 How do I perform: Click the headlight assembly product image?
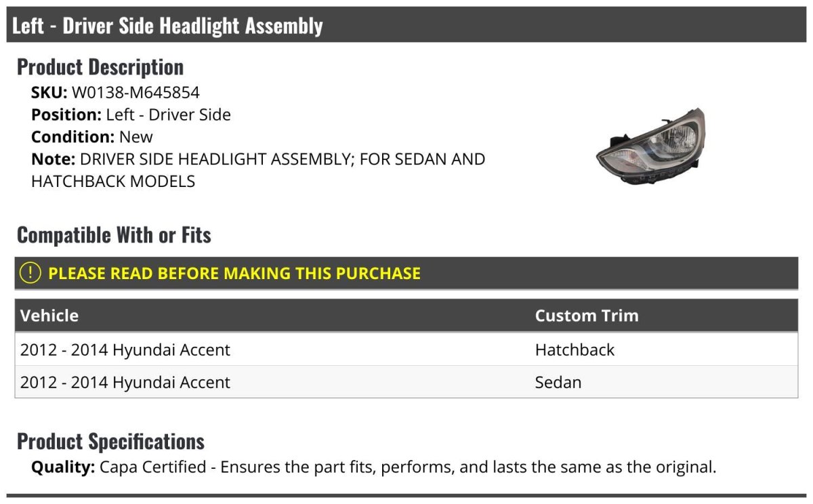[650, 147]
